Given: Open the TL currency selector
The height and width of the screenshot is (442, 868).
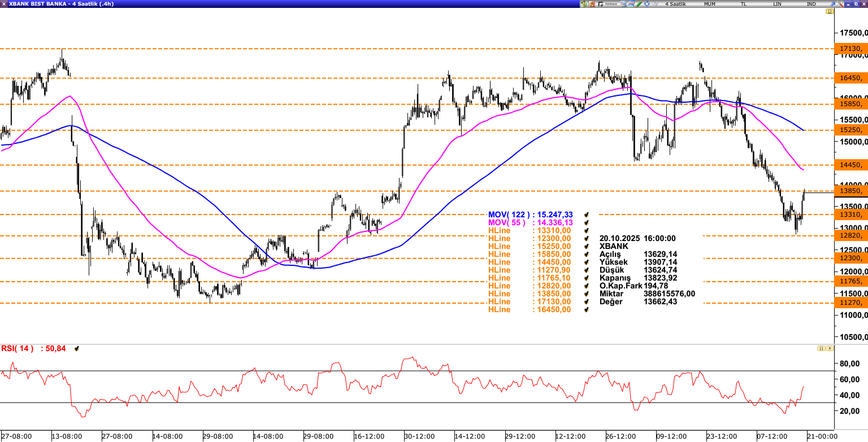Looking at the screenshot, I should 743,4.
